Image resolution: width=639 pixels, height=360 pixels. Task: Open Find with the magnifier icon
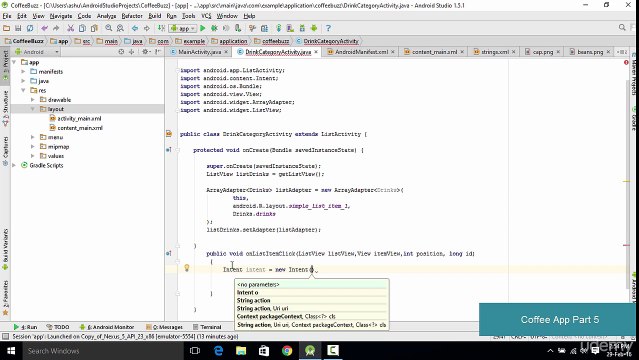[108, 28]
